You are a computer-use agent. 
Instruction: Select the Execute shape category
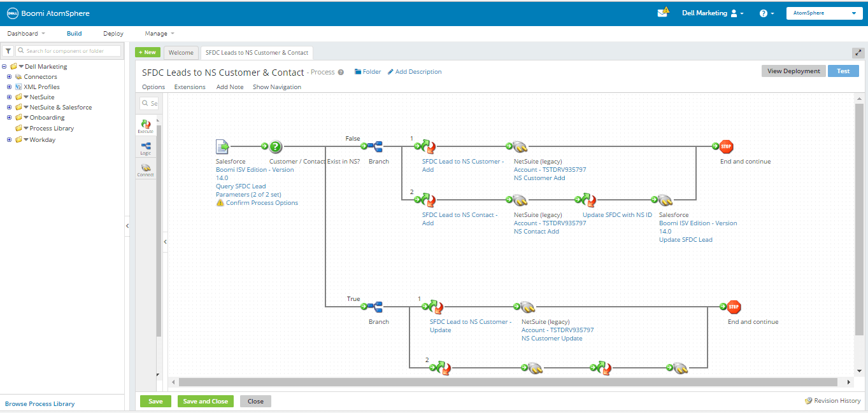[x=145, y=125]
